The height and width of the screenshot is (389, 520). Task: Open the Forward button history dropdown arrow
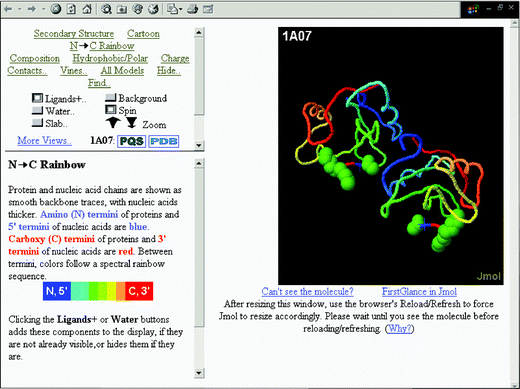click(x=43, y=9)
